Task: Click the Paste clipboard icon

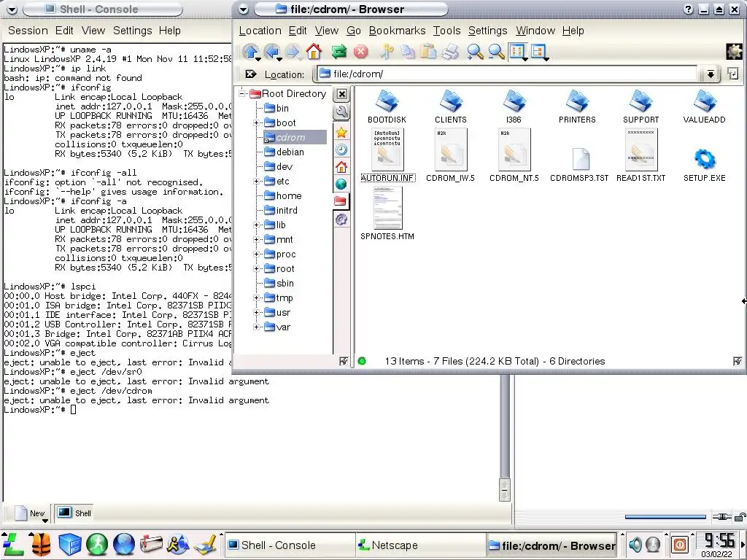Action: pos(428,52)
